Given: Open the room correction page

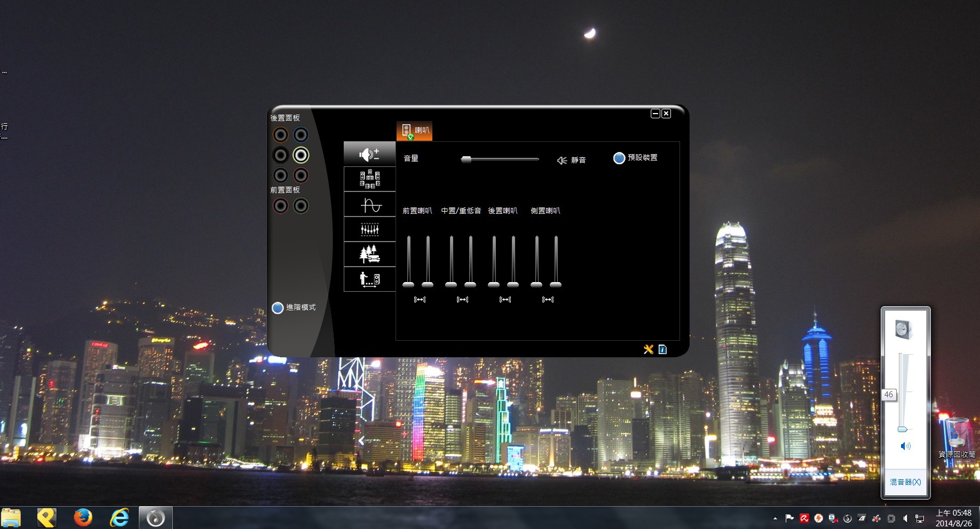Looking at the screenshot, I should [x=369, y=279].
